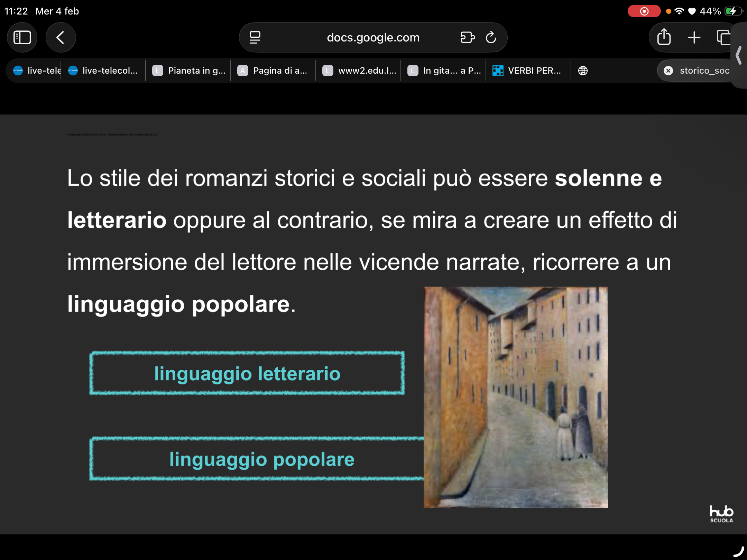Screen dimensions: 747x560
Task: Click the linguaggio letterario box
Action: (247, 373)
